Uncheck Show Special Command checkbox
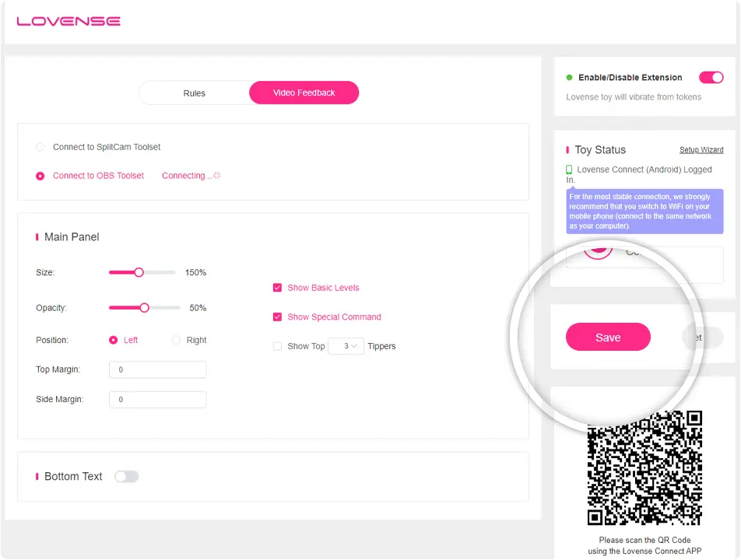This screenshot has height=560, width=741. (277, 317)
